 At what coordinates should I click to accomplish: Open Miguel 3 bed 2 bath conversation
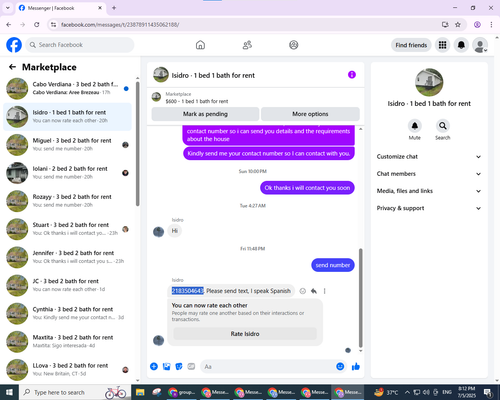point(67,145)
